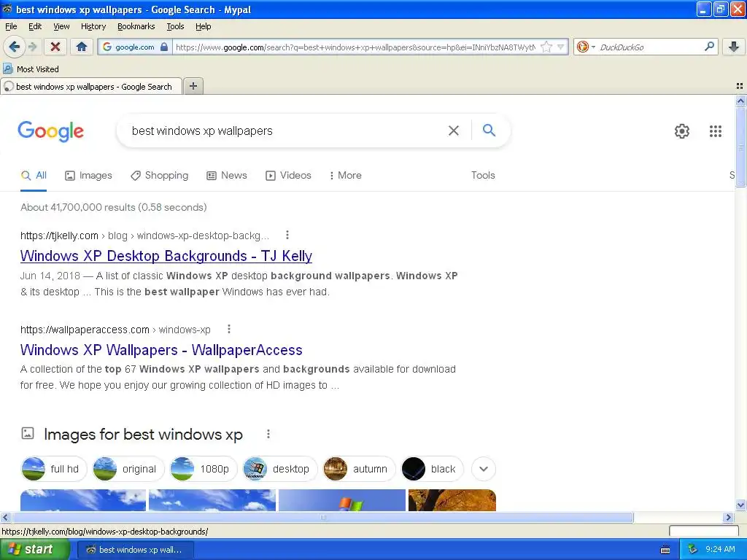The image size is (747, 560).
Task: Click the vertical scrollbar down arrow
Action: 740,505
